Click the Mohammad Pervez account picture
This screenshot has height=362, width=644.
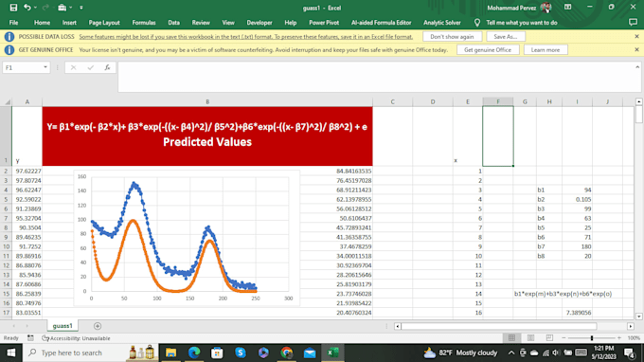point(546,8)
